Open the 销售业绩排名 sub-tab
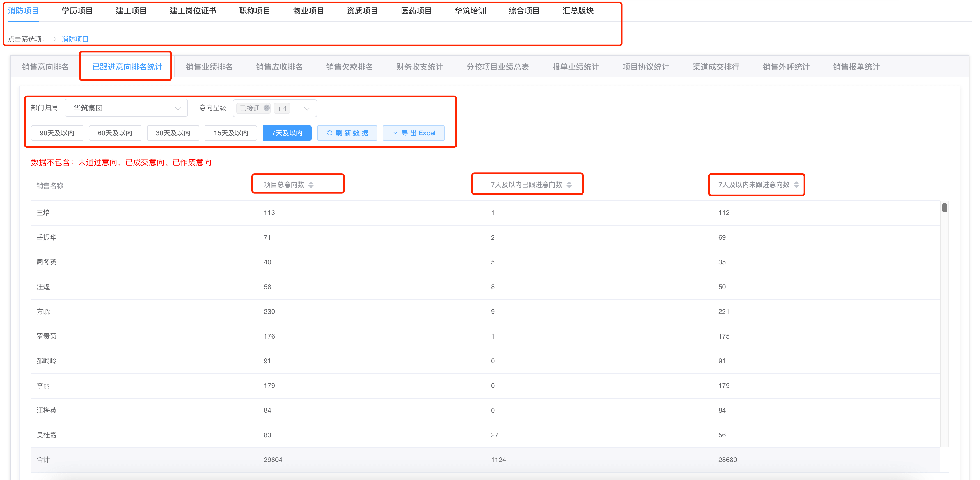980x480 pixels. (x=209, y=67)
